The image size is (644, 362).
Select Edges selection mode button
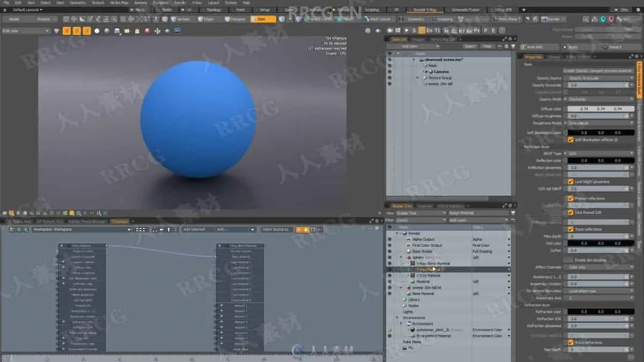click(x=208, y=19)
